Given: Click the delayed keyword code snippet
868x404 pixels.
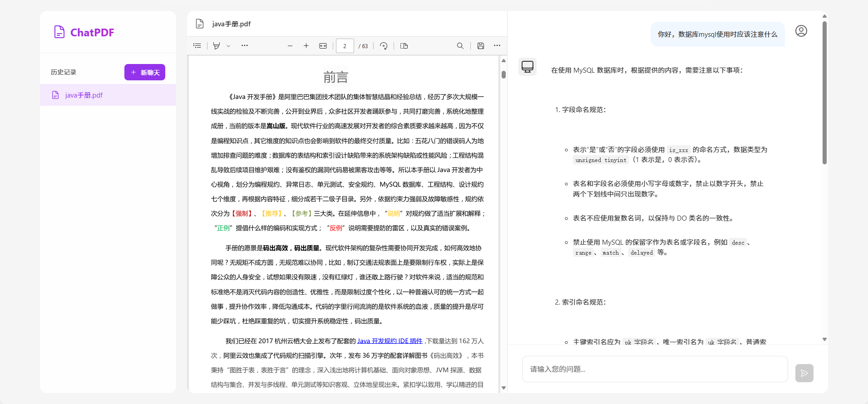Looking at the screenshot, I should coord(642,253).
